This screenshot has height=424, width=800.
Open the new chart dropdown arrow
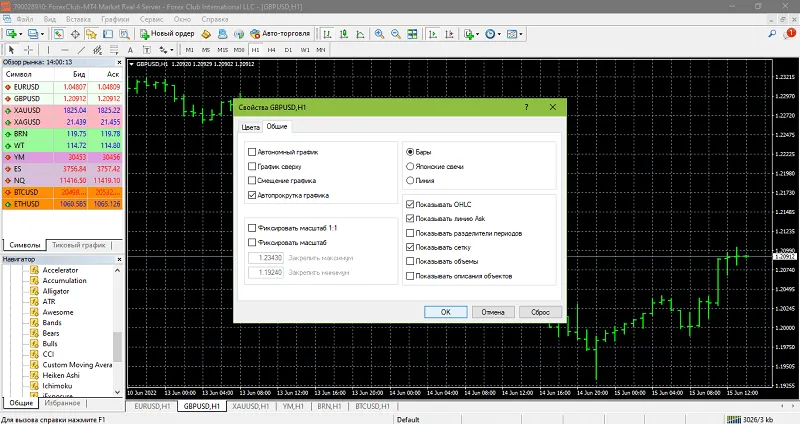[x=20, y=34]
